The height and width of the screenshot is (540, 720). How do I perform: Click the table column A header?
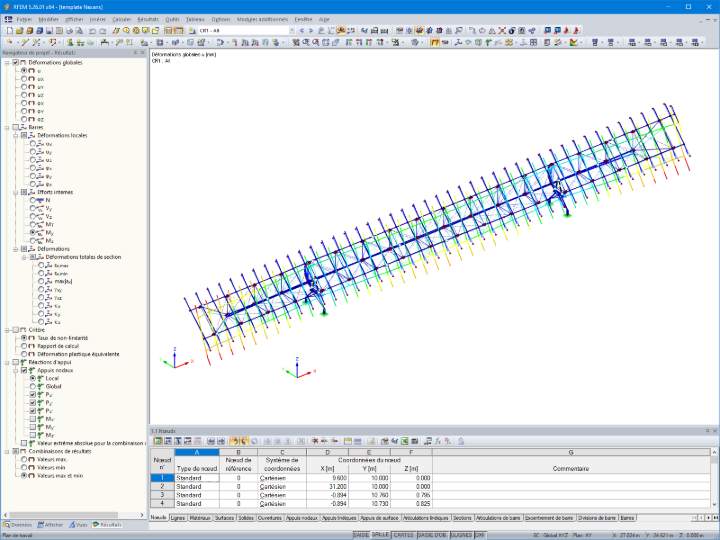pos(197,453)
